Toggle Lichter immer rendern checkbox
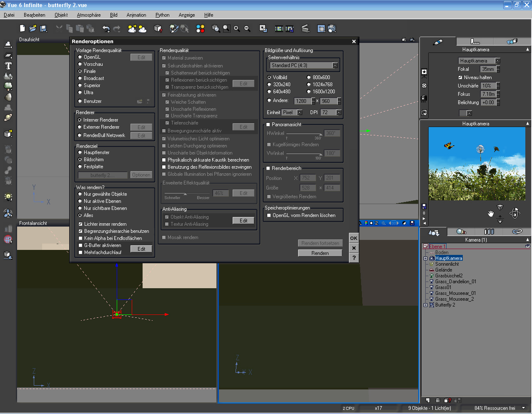The image size is (532, 414). tap(80, 224)
